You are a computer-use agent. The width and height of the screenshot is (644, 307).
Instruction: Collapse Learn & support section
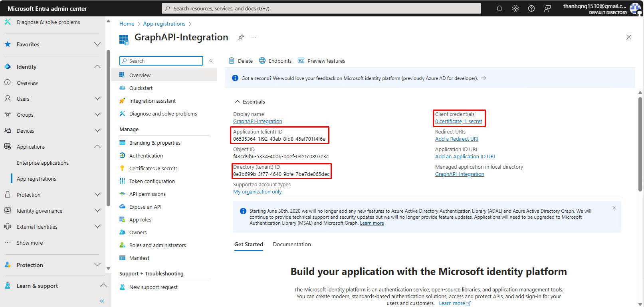point(103,285)
